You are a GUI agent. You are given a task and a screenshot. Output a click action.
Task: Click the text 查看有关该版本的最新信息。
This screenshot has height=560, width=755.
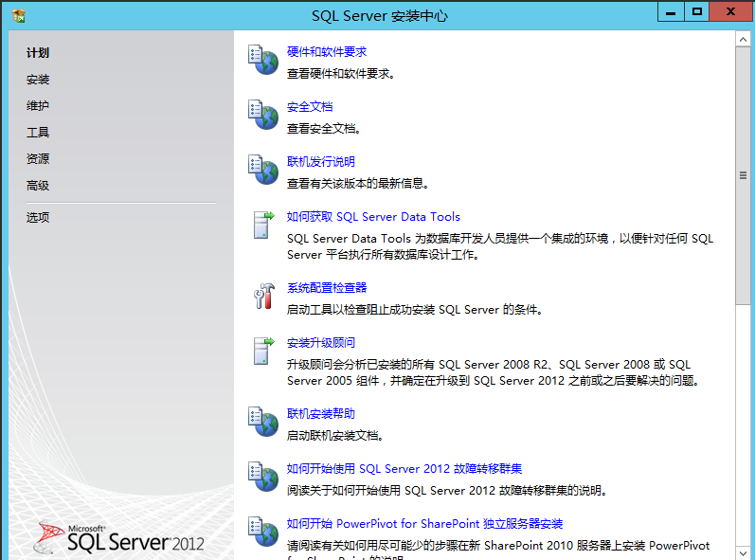click(x=358, y=184)
